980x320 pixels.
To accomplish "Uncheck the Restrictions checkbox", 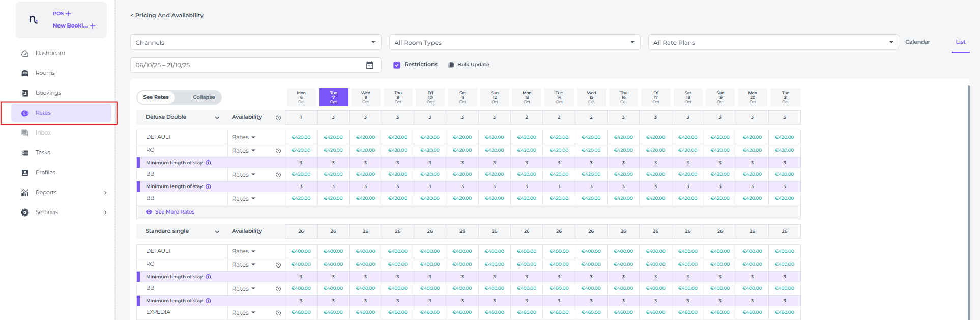I will pyautogui.click(x=397, y=65).
